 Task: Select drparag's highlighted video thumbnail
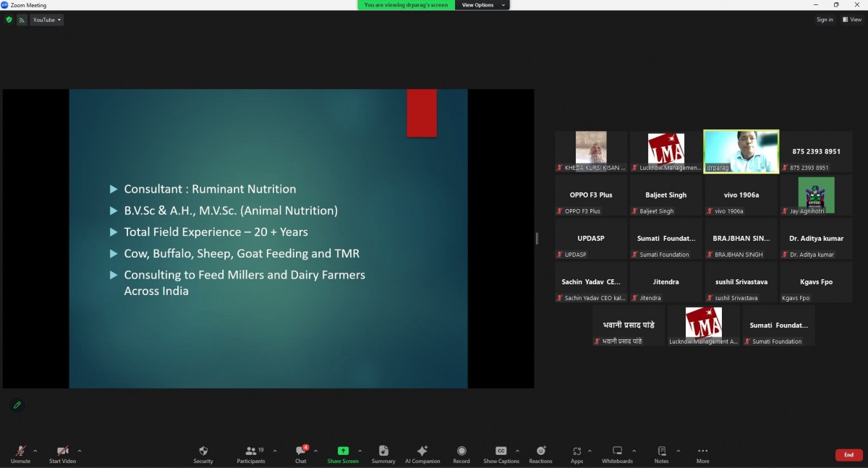tap(741, 151)
